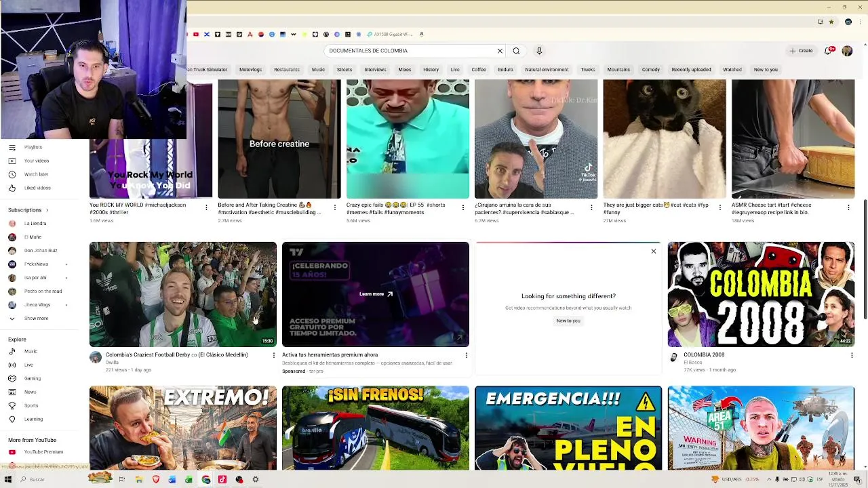Open options menu for ASMR Cheese tart short
Image resolution: width=868 pixels, height=488 pixels.
pyautogui.click(x=848, y=207)
